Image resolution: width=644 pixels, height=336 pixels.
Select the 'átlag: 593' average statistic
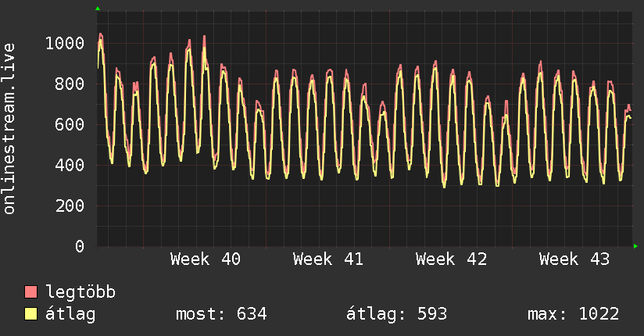pyautogui.click(x=396, y=314)
